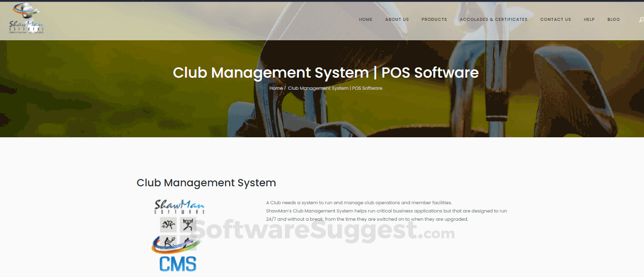Click the paragraph starting 'A Club needs'
644x277 pixels.
coord(359,203)
